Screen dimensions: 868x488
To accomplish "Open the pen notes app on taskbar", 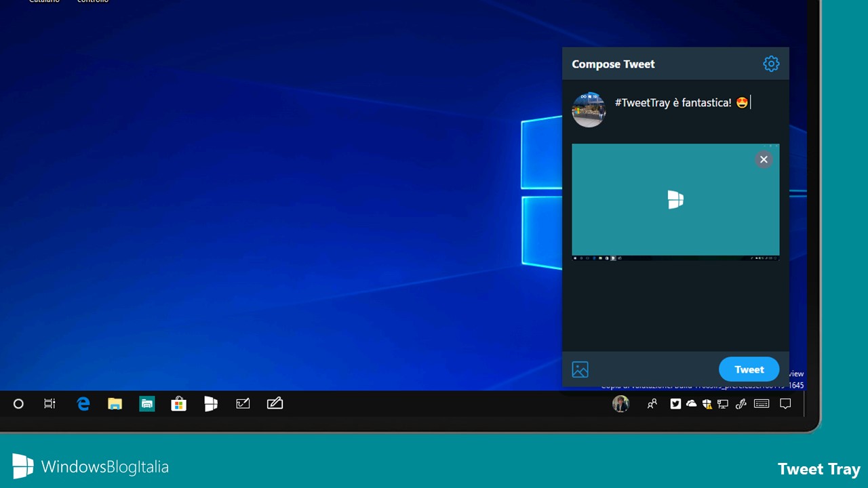I will 275,404.
